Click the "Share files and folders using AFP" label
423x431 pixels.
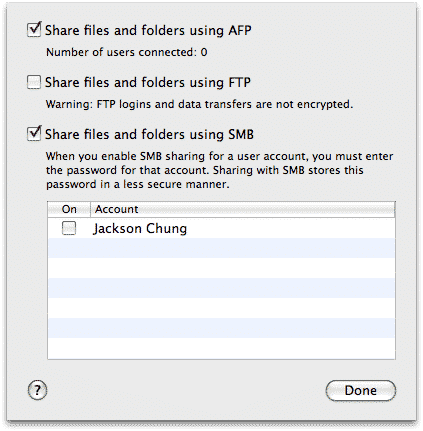(x=148, y=30)
